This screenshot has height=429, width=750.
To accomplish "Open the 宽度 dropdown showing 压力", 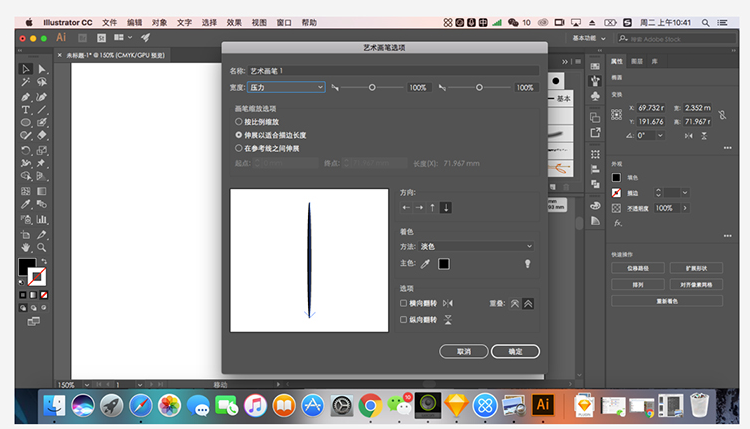I will pos(286,88).
